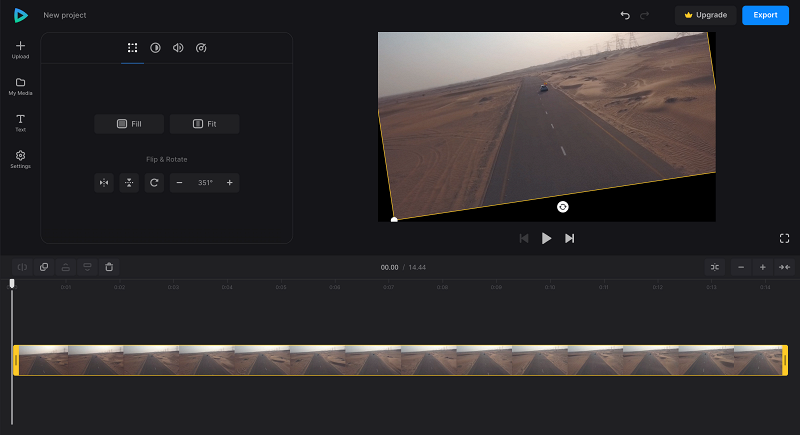
Task: Click the 14.44 total duration
Action: 417,267
